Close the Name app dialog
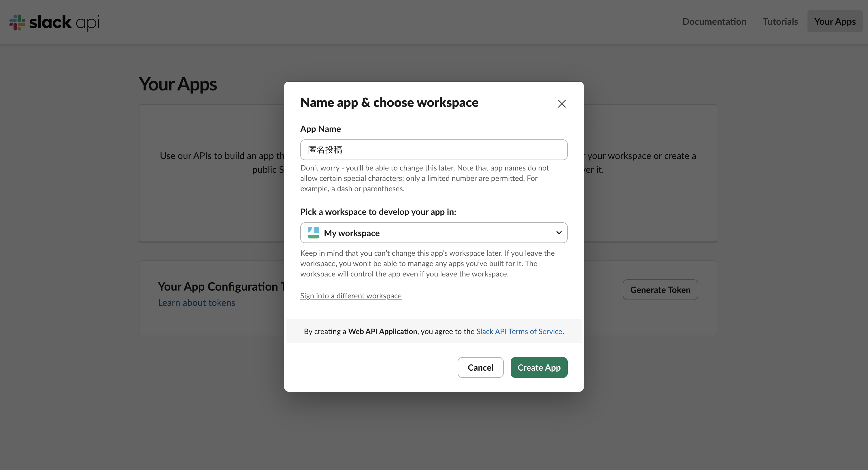Image resolution: width=868 pixels, height=470 pixels. pyautogui.click(x=562, y=103)
